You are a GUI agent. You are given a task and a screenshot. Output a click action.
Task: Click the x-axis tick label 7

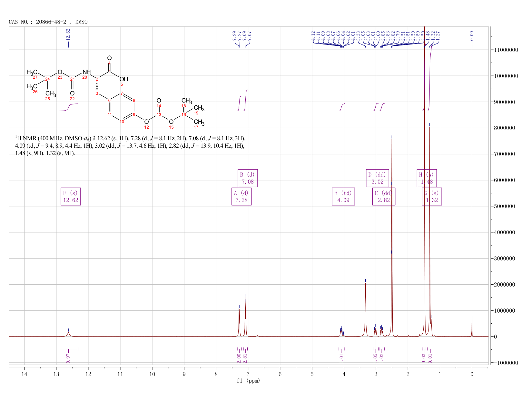pyautogui.click(x=248, y=374)
